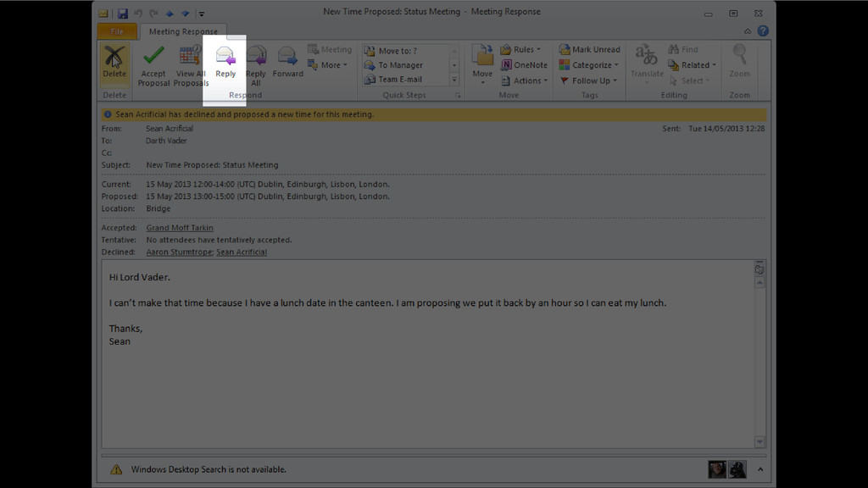Click the Location value 'Bridge'
The image size is (868, 488).
click(x=159, y=208)
